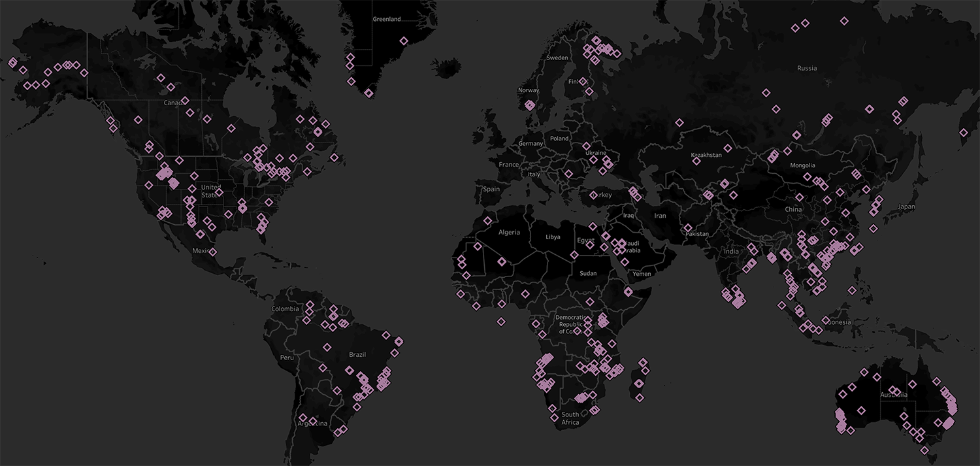Select the marker north of Japan

963,133
